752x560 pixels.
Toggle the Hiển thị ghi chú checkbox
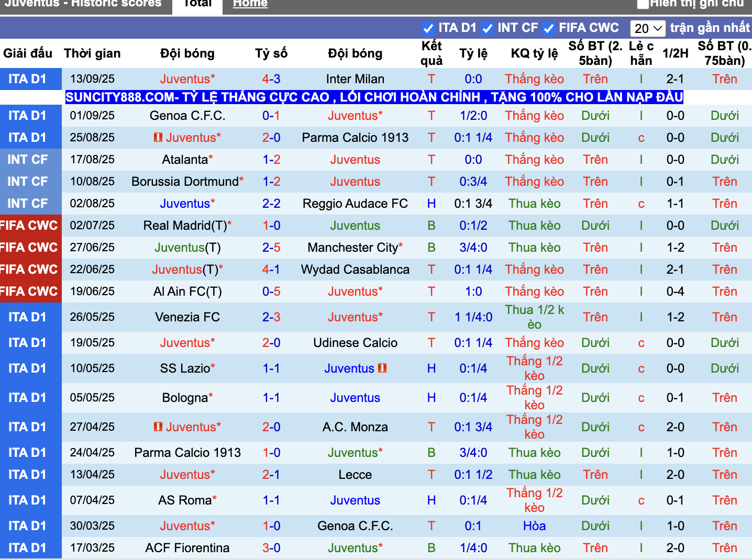(643, 4)
